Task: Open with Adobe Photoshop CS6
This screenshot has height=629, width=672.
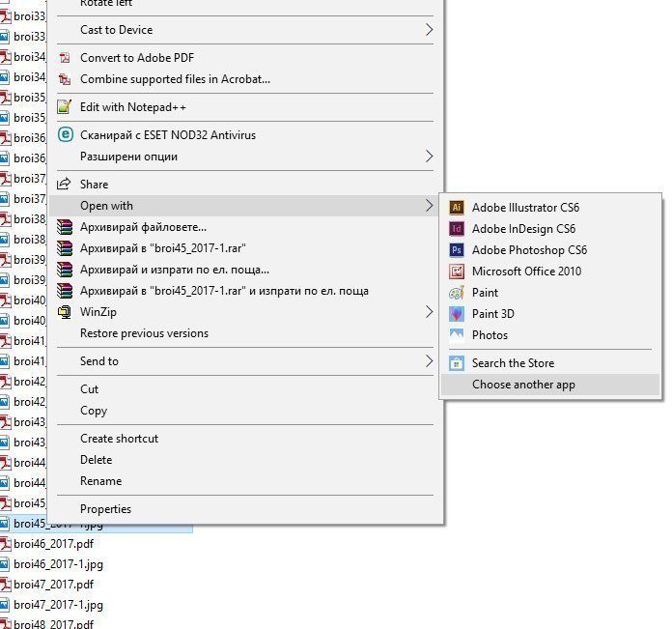Action: point(550,250)
